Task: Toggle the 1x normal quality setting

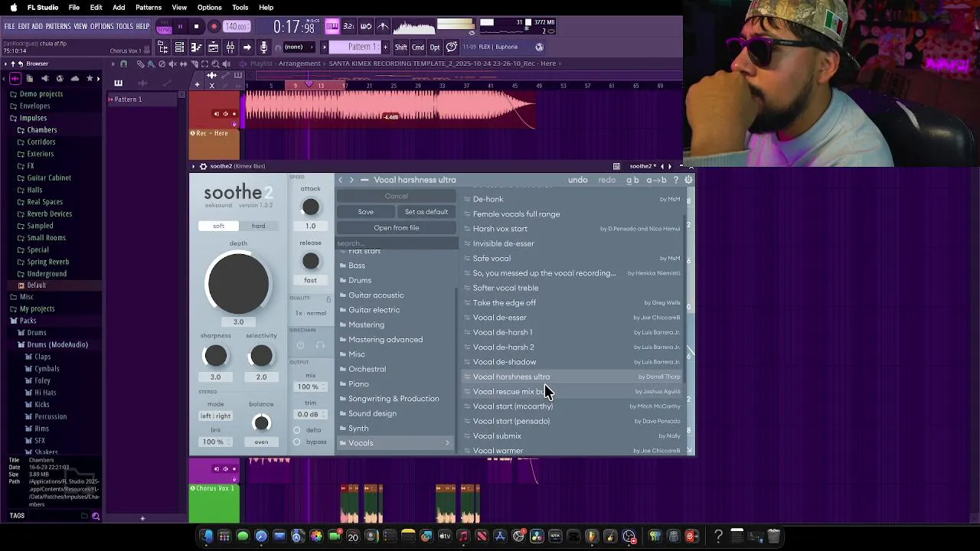Action: 310,313
